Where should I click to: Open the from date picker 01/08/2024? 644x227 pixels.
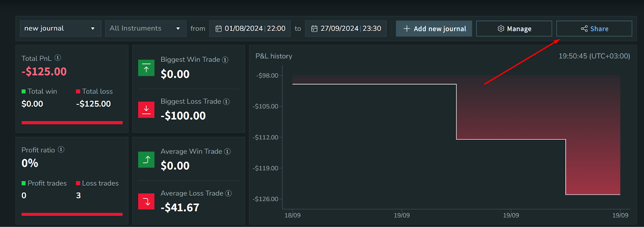tap(250, 29)
